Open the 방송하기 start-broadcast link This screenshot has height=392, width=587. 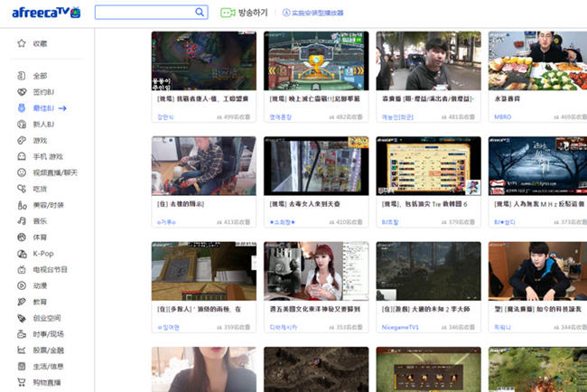tap(253, 13)
